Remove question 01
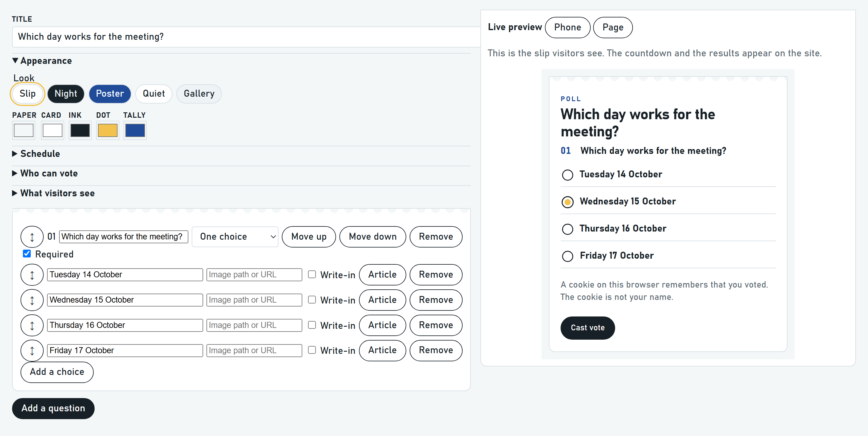The image size is (868, 436). [x=436, y=237]
